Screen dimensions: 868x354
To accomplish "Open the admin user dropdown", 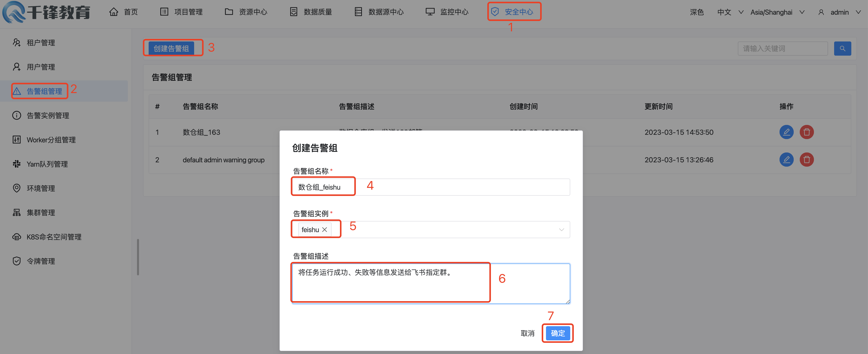I will pyautogui.click(x=839, y=12).
